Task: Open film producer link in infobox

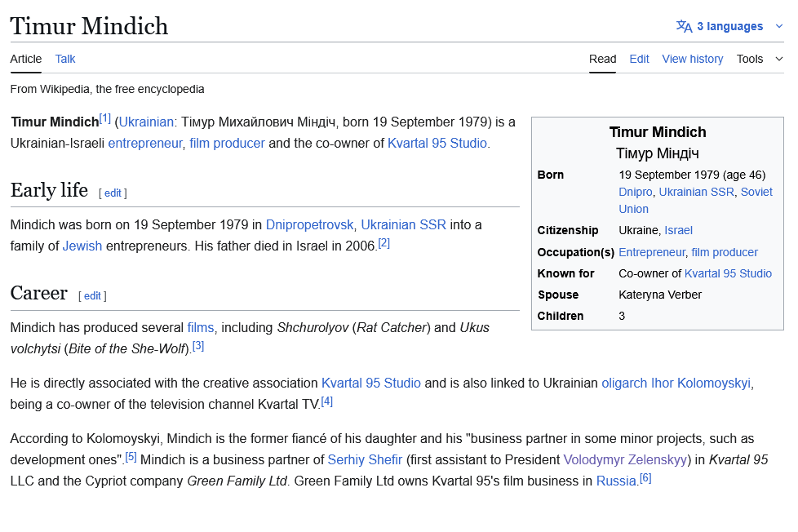Action: [x=725, y=252]
